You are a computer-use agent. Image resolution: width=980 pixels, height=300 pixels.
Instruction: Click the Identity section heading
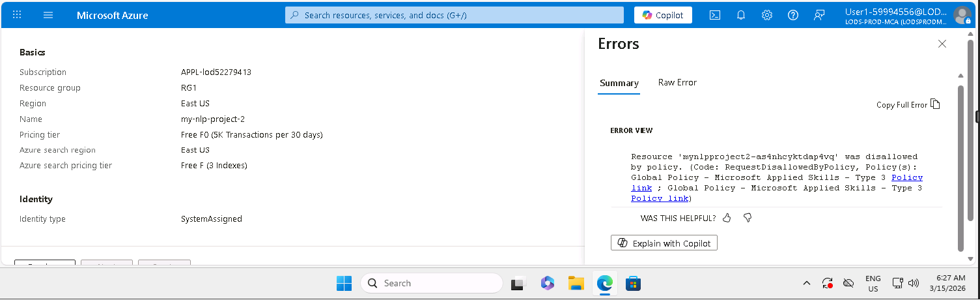pyautogui.click(x=36, y=199)
